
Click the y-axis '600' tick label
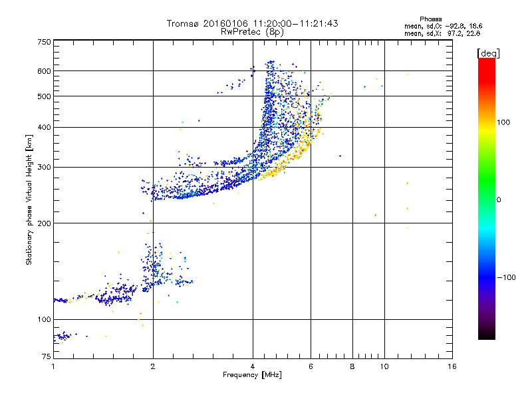(x=45, y=71)
